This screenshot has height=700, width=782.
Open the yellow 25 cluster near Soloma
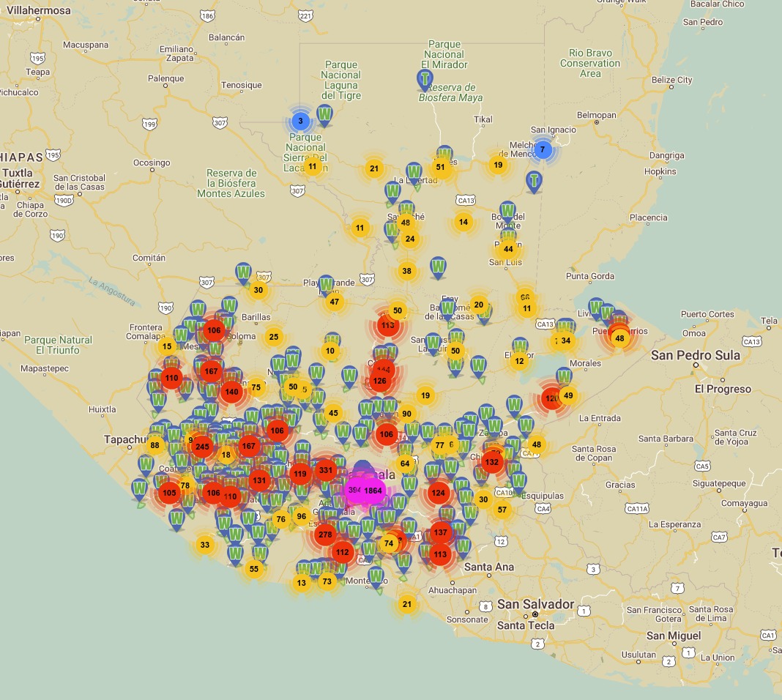pos(274,337)
